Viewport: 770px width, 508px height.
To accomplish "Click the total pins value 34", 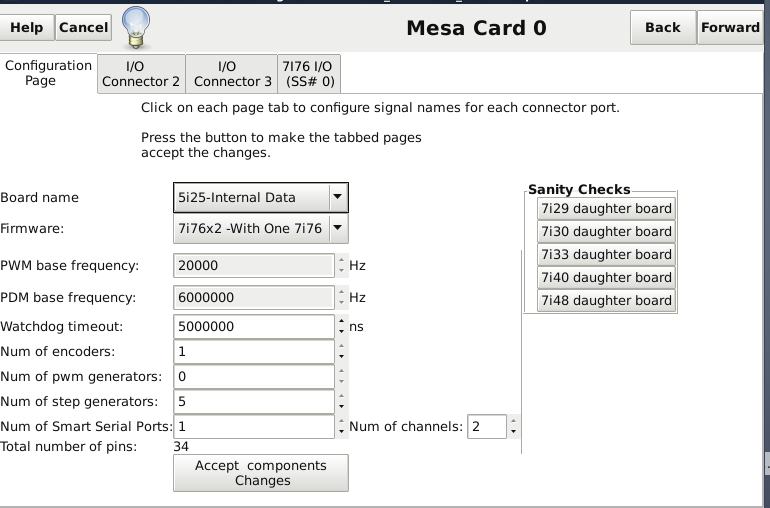I will point(181,447).
